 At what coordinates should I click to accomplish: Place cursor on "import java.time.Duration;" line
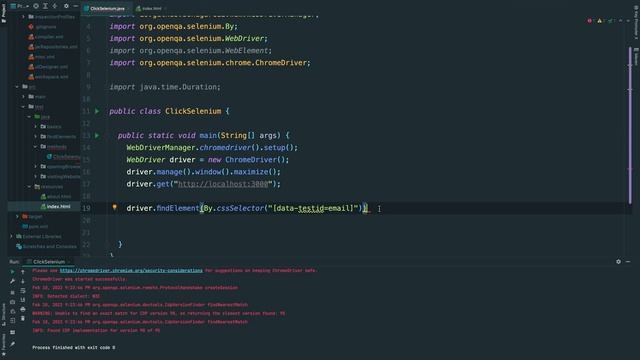(165, 87)
